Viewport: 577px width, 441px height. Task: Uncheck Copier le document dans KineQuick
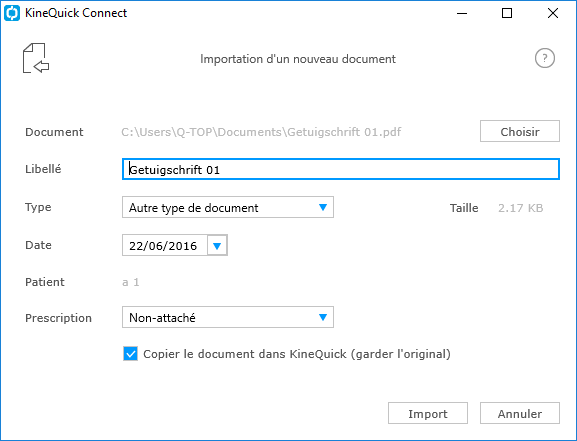coord(130,354)
